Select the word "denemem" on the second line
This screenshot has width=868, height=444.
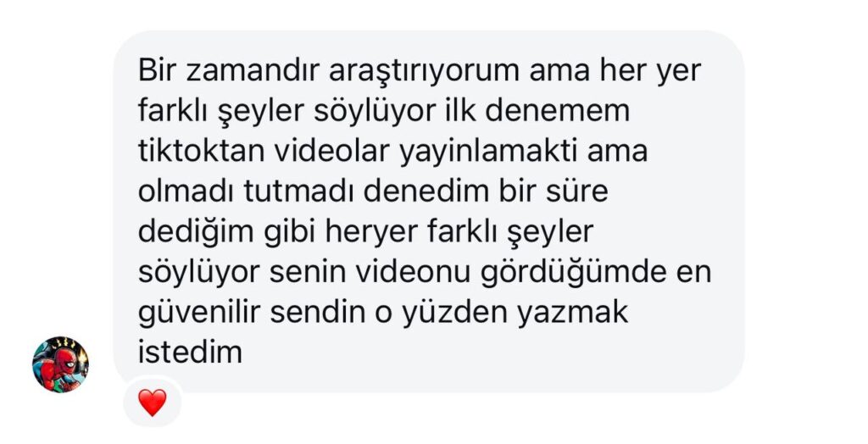[x=557, y=111]
